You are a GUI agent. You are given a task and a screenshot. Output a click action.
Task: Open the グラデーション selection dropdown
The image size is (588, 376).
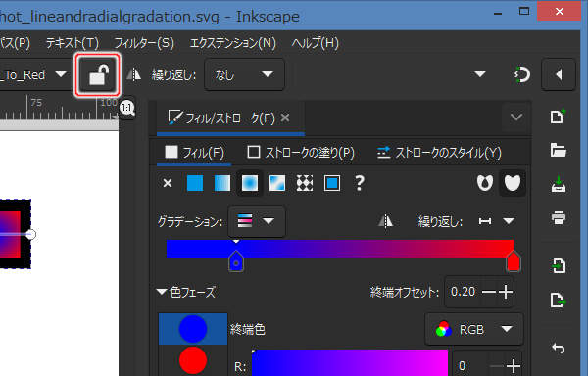[257, 221]
